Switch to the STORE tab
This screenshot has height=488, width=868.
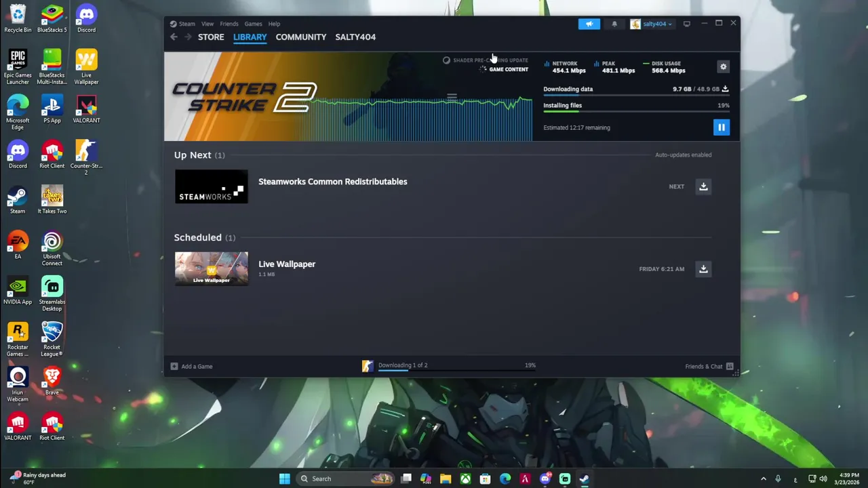click(x=211, y=37)
